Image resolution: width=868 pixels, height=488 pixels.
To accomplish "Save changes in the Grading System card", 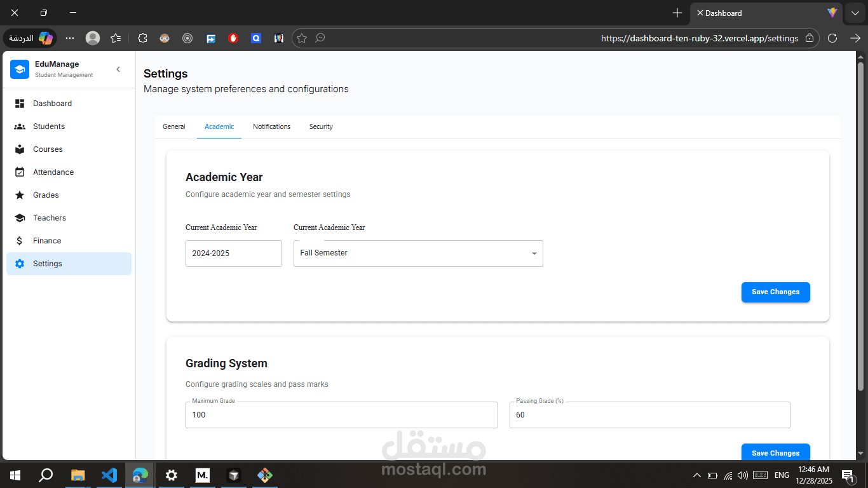I will pos(776,452).
